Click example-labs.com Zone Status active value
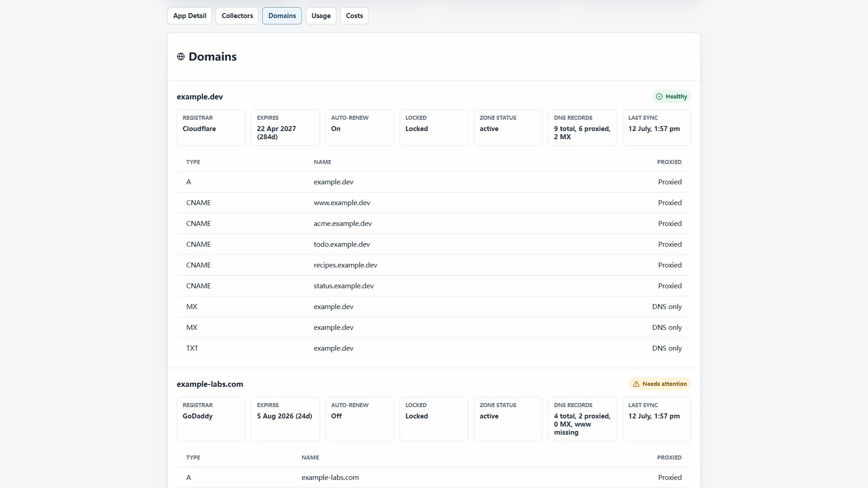 (x=489, y=416)
